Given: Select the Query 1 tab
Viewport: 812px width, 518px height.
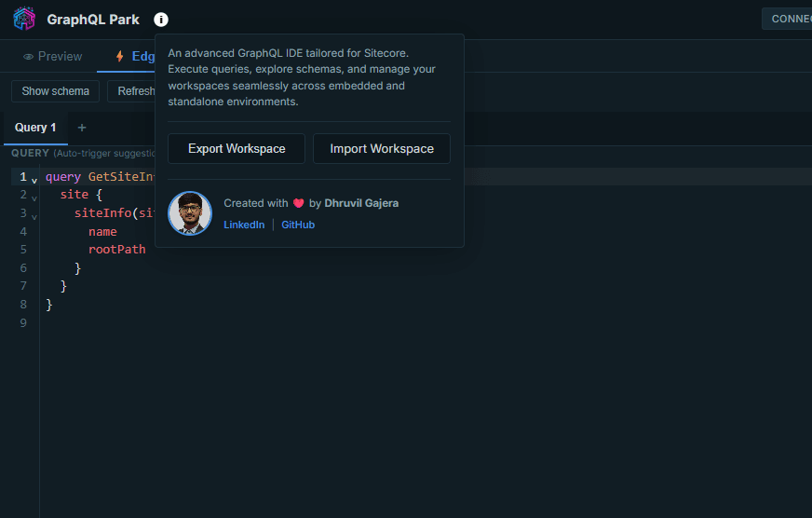Looking at the screenshot, I should (35, 128).
